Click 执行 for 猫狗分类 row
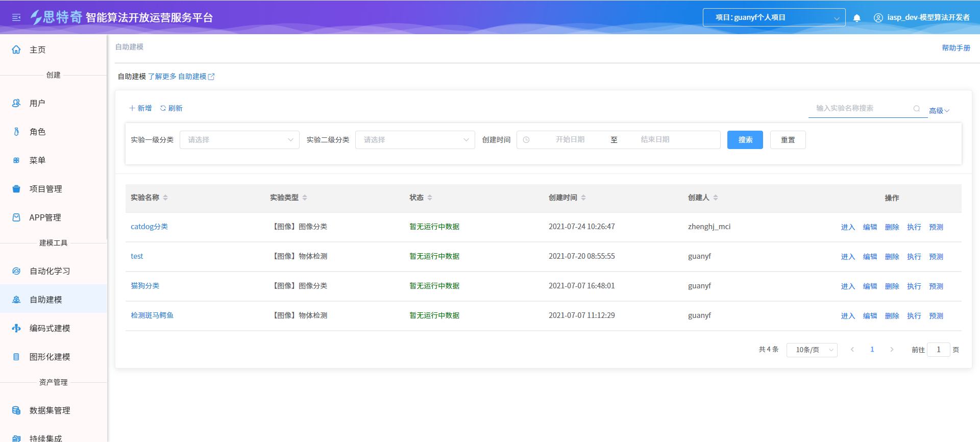The width and height of the screenshot is (980, 442). (914, 286)
